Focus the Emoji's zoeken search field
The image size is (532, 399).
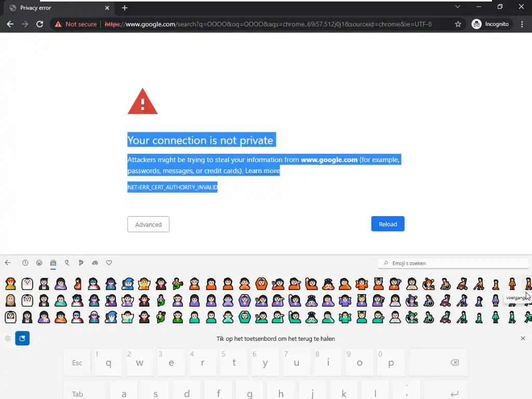pos(453,263)
